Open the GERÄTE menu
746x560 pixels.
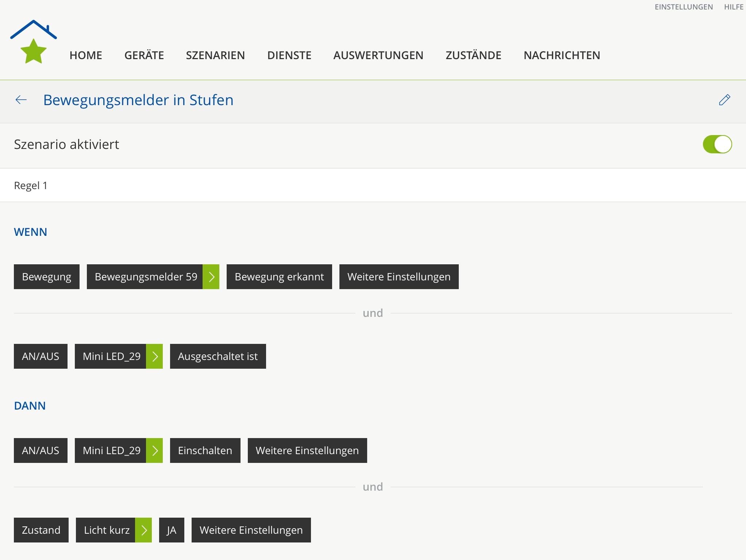(x=144, y=55)
